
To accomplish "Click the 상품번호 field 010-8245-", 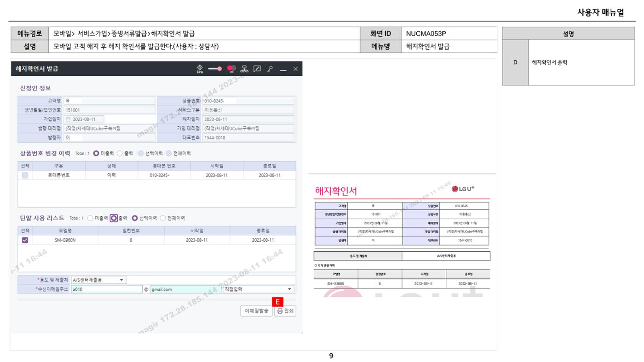I will click(x=248, y=101).
